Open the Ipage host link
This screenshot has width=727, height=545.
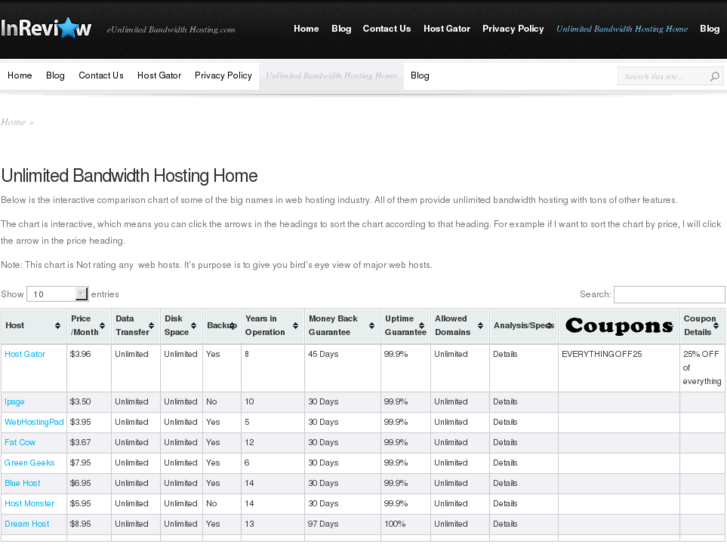(14, 402)
